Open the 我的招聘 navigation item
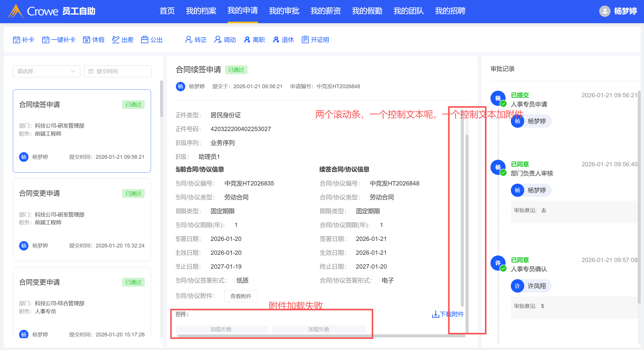This screenshot has height=350, width=644. (x=450, y=11)
